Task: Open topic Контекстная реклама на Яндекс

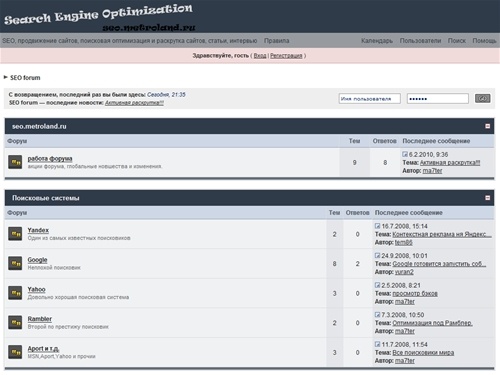Action: tap(442, 234)
